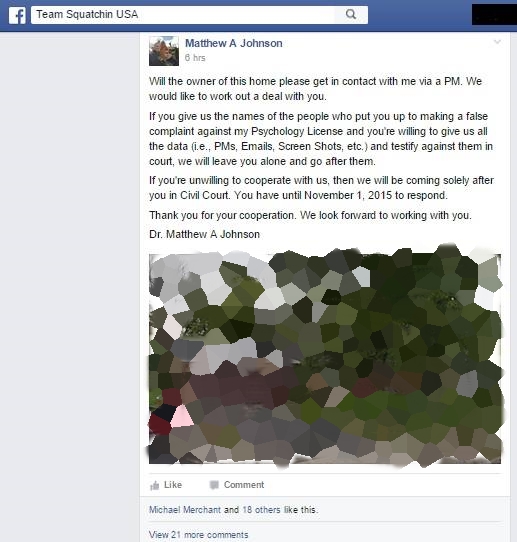
Task: Click the search magnifier icon
Action: coord(351,15)
